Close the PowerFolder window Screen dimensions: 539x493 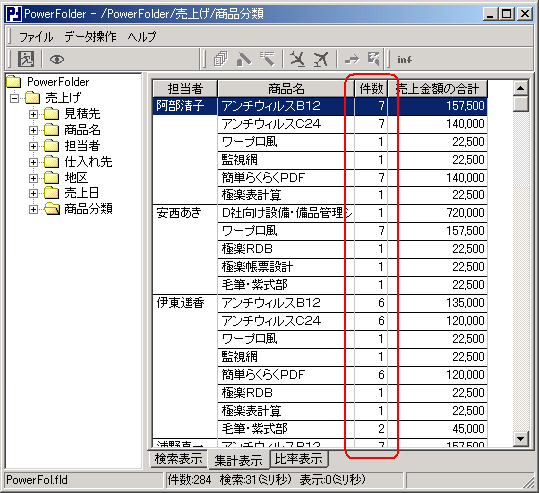[x=525, y=14]
